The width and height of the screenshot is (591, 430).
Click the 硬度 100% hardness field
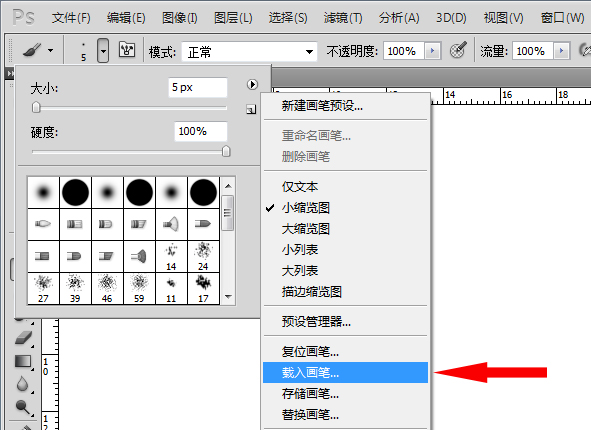pyautogui.click(x=201, y=132)
